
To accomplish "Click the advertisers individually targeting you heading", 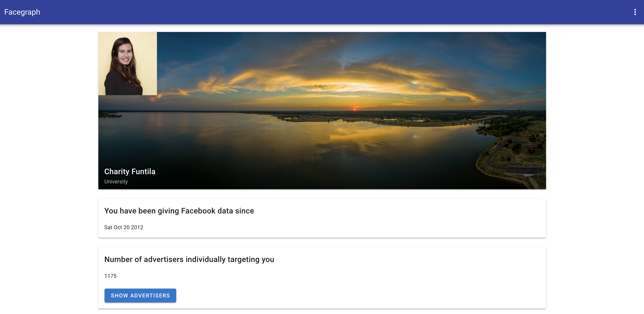I will pos(189,259).
